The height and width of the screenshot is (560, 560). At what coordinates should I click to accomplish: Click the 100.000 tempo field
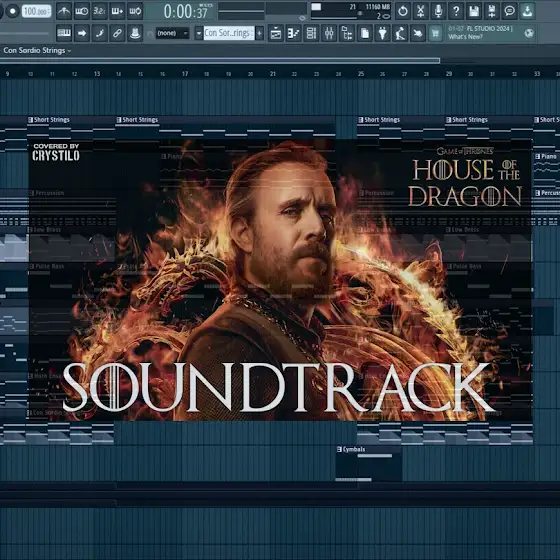pyautogui.click(x=36, y=11)
